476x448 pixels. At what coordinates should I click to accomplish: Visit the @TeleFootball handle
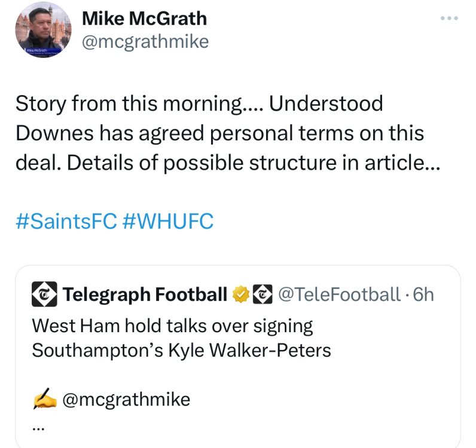(338, 294)
